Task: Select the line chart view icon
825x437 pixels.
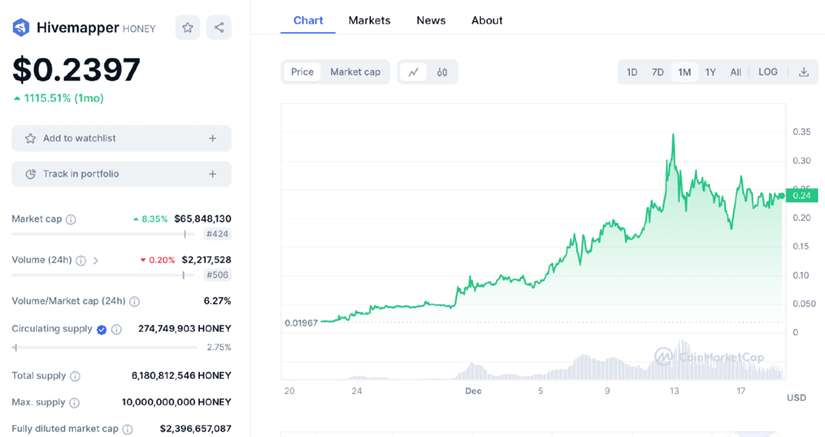Action: [x=413, y=72]
